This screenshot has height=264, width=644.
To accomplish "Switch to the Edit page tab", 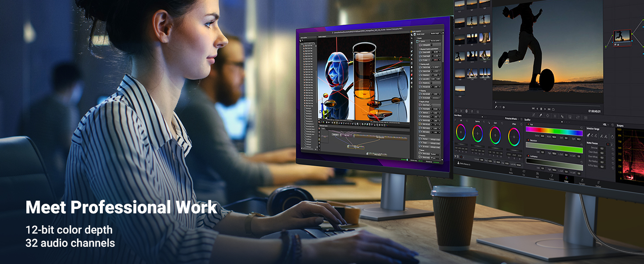I will pos(537,175).
